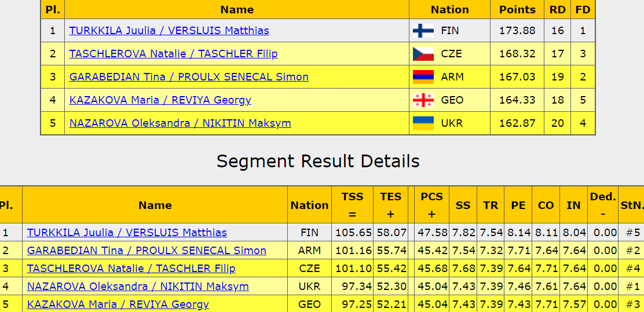Click the Czech Republic flag icon

click(x=423, y=54)
